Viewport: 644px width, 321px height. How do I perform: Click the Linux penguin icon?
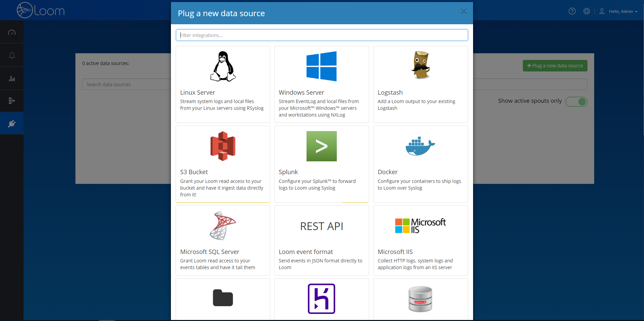[223, 66]
